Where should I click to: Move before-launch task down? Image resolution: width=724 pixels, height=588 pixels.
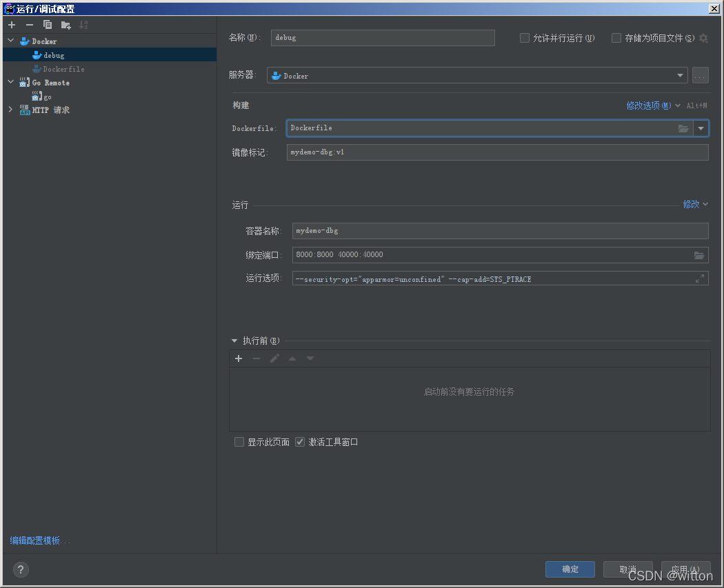click(310, 358)
